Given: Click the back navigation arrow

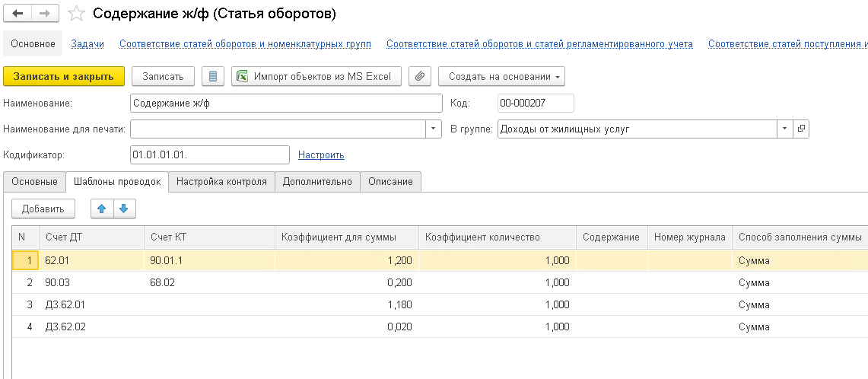Looking at the screenshot, I should click(17, 14).
